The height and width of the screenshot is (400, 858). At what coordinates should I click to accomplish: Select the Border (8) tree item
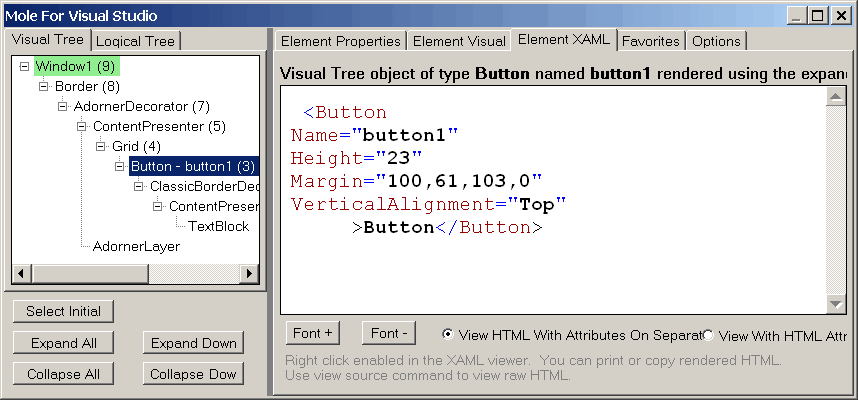coord(88,86)
